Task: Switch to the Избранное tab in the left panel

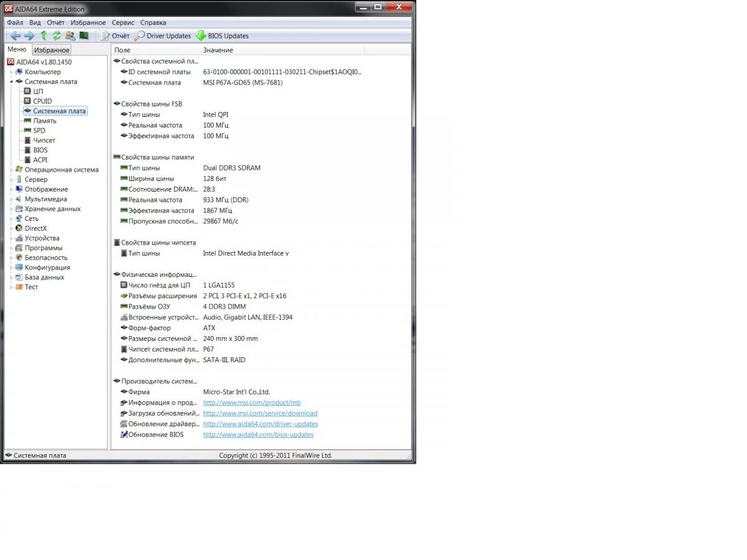Action: point(52,50)
